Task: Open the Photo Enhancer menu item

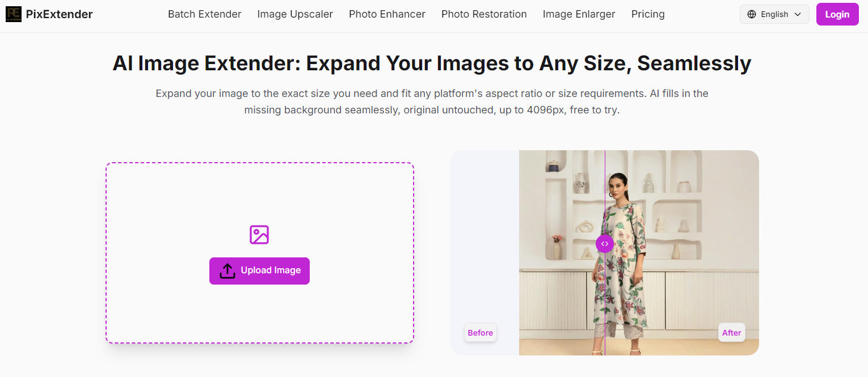Action: [x=387, y=14]
